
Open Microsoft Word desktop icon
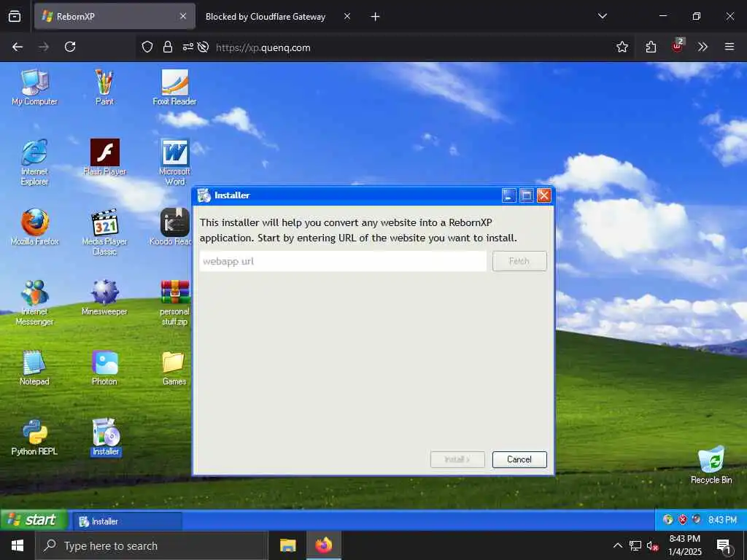pos(174,162)
